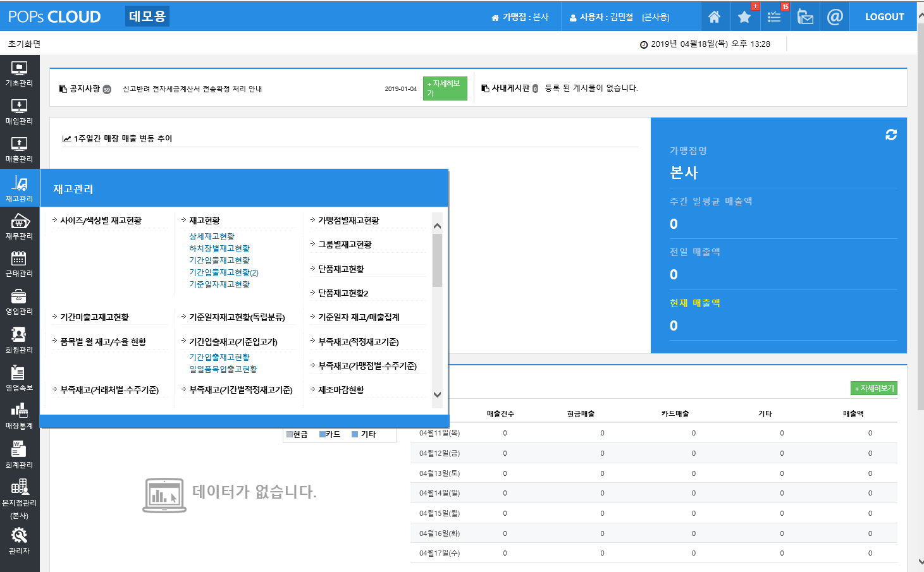Click the 데모용 label in the header
Viewport: 924px width, 572px height.
pos(147,16)
